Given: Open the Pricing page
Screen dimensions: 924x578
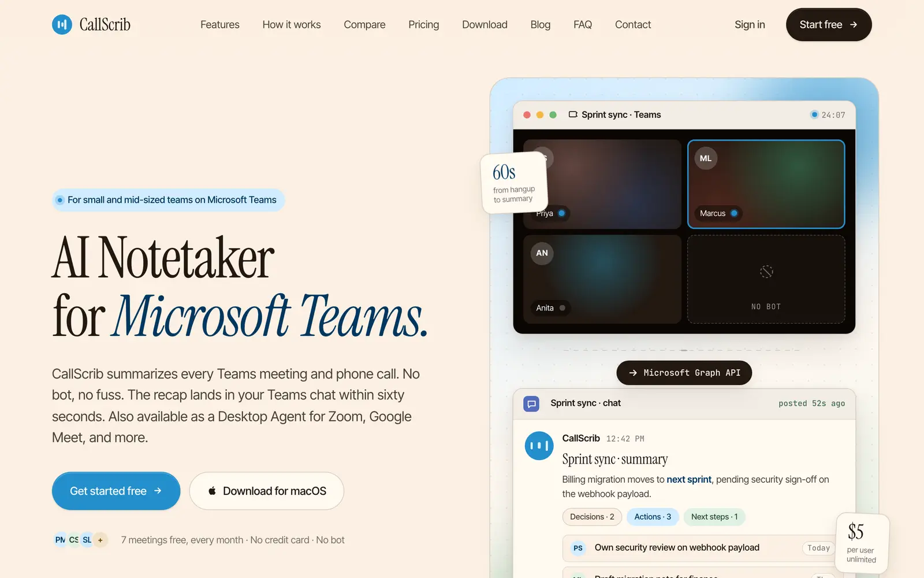Looking at the screenshot, I should pyautogui.click(x=423, y=25).
